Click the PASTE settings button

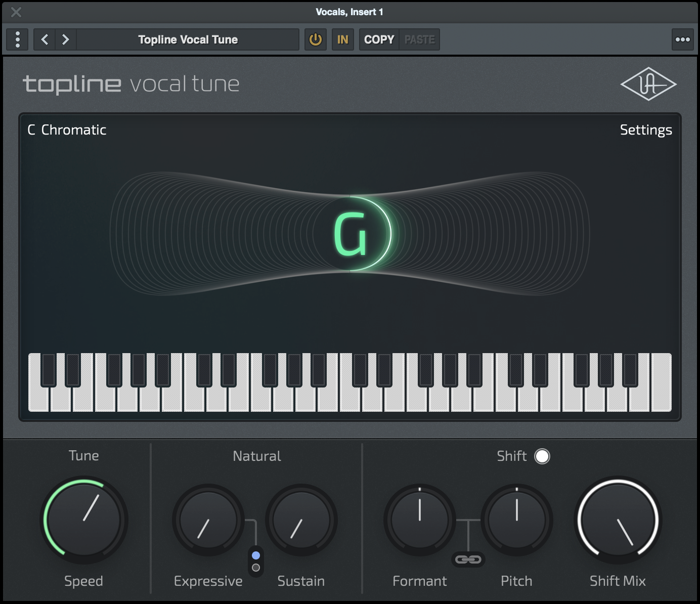[419, 39]
